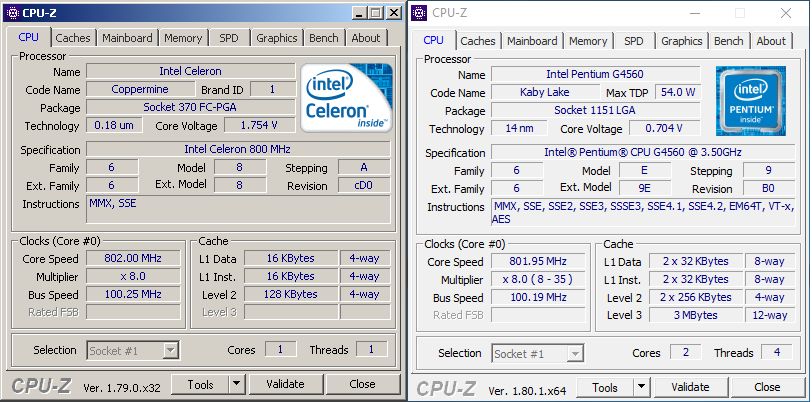
Task: Open Mainboard tab in right window
Action: pyautogui.click(x=532, y=41)
